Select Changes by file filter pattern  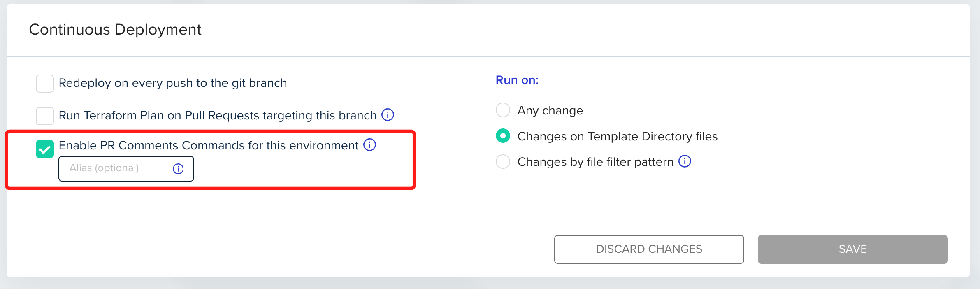pos(502,161)
